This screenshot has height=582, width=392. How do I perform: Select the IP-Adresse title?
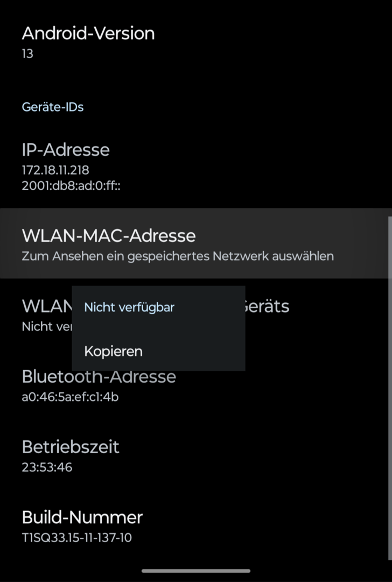click(66, 149)
